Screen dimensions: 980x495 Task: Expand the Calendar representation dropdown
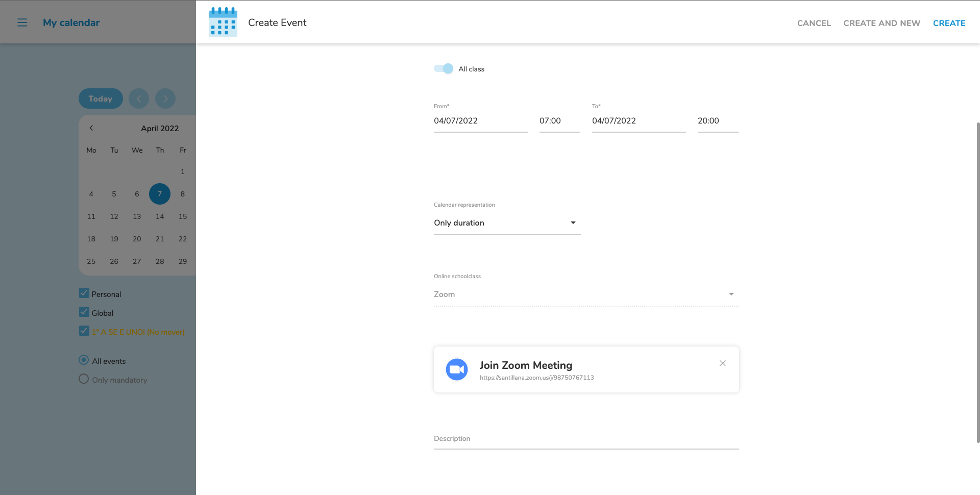(507, 223)
